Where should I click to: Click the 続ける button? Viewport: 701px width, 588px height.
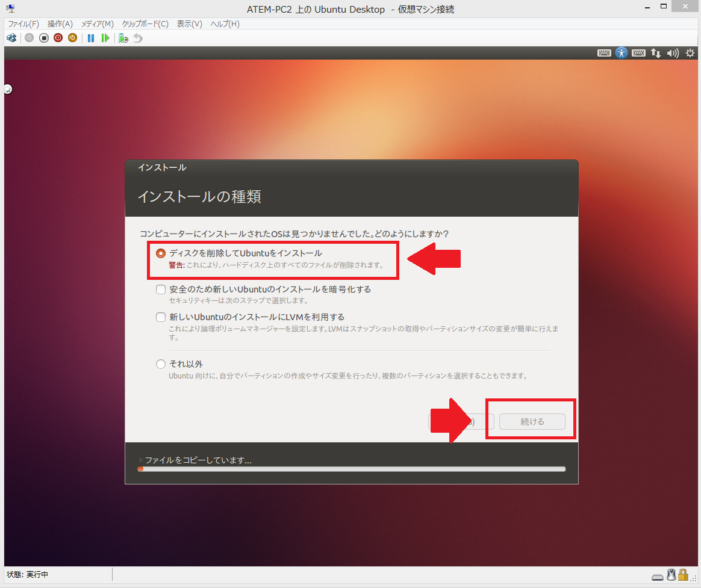[x=532, y=421]
